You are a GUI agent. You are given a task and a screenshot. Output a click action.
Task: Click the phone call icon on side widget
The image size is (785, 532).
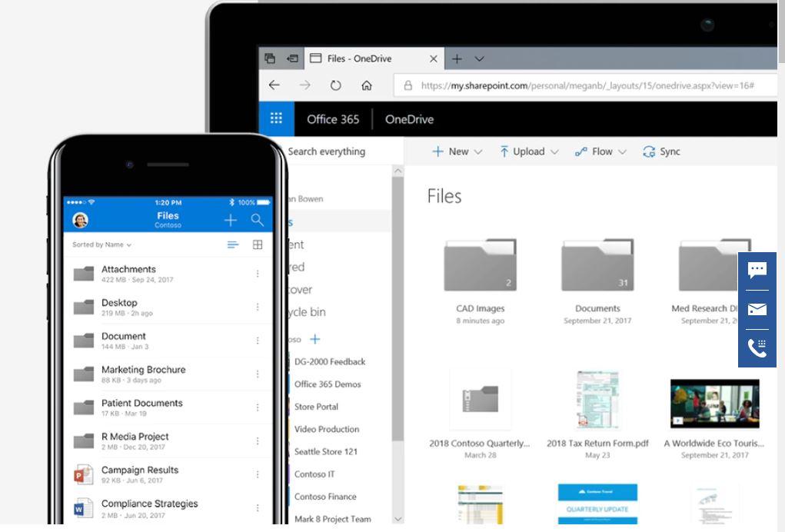coord(757,347)
